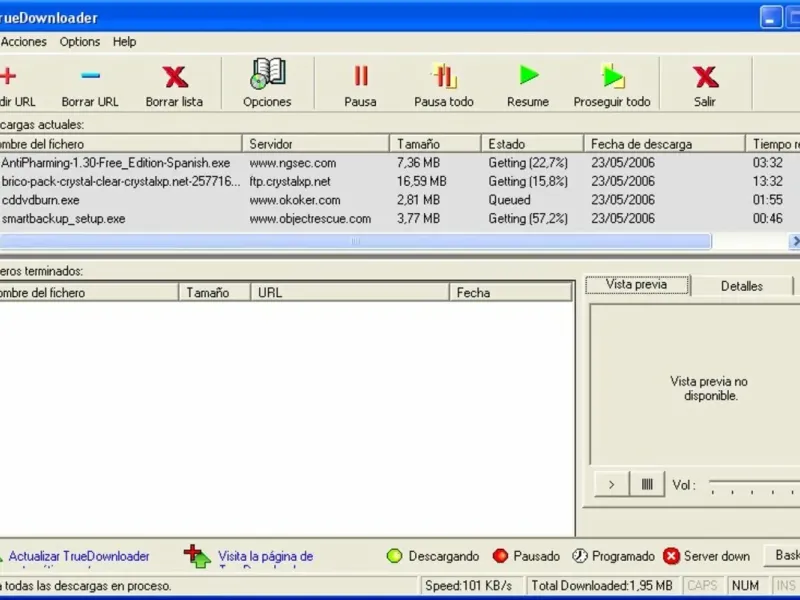The image size is (800, 600).
Task: Click the Queued status cell
Action: click(510, 200)
